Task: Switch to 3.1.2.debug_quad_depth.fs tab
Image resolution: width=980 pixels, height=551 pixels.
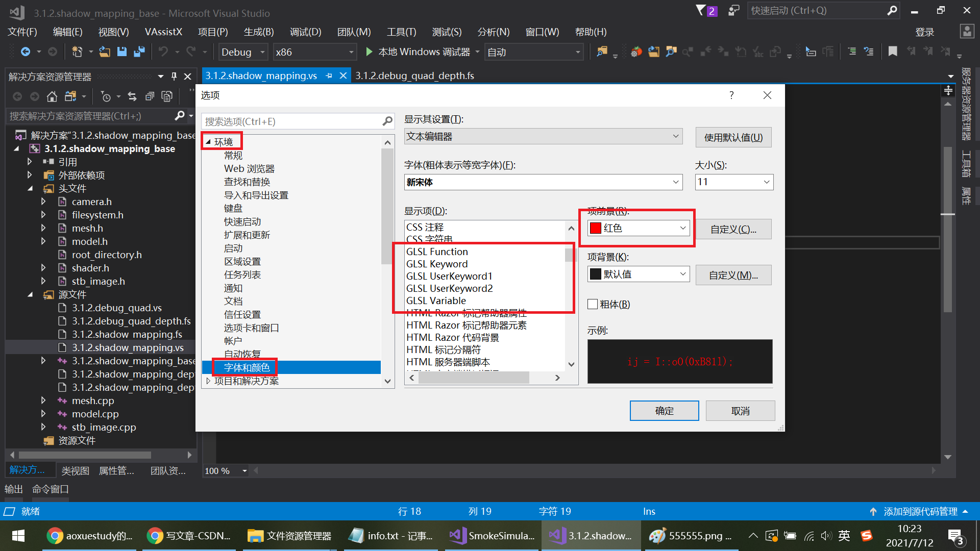Action: coord(414,76)
